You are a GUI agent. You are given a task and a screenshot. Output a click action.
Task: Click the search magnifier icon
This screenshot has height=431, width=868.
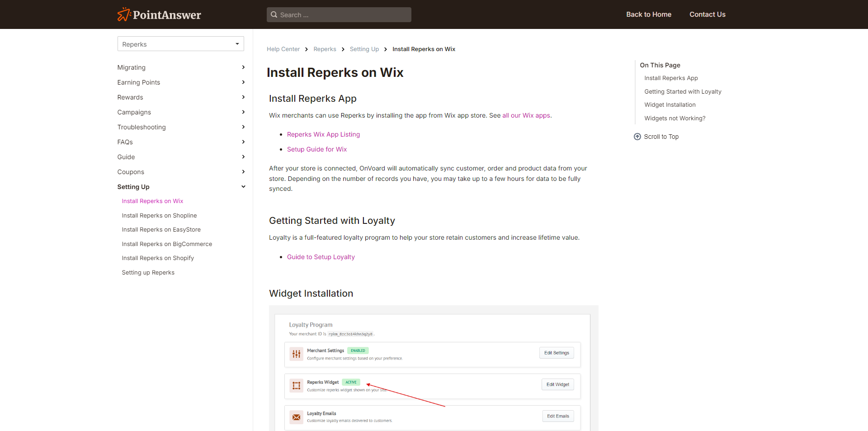tap(274, 15)
